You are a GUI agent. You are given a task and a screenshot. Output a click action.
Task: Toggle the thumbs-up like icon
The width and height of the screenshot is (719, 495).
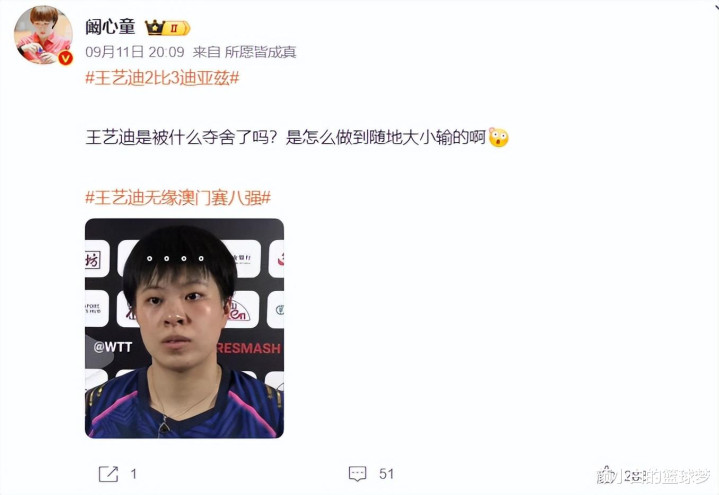click(608, 474)
